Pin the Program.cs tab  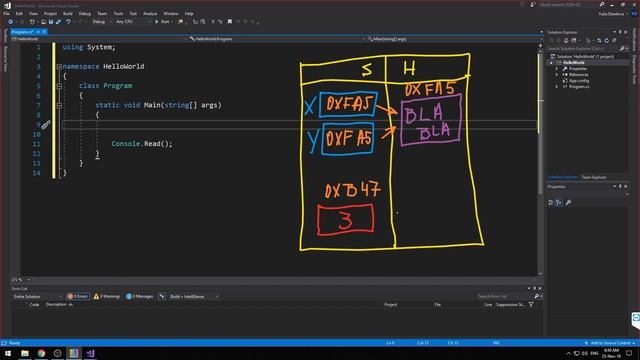pyautogui.click(x=38, y=32)
